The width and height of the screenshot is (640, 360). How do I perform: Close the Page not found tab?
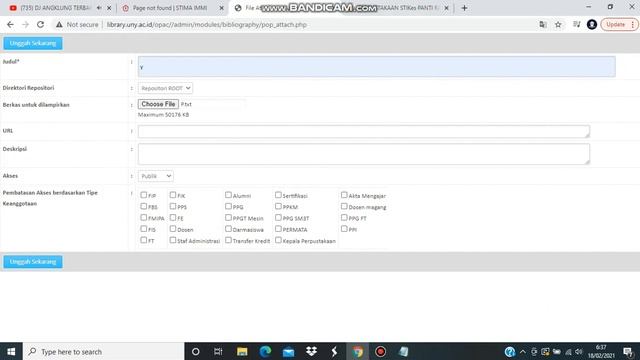click(x=222, y=8)
